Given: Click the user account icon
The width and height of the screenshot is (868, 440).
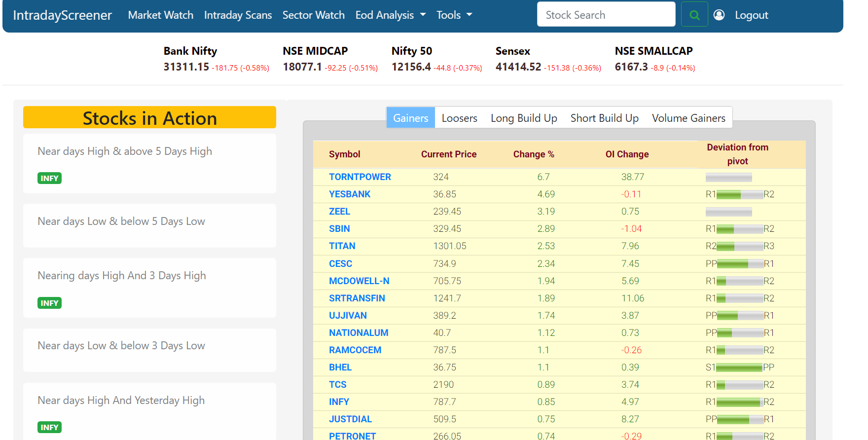Looking at the screenshot, I should (719, 15).
